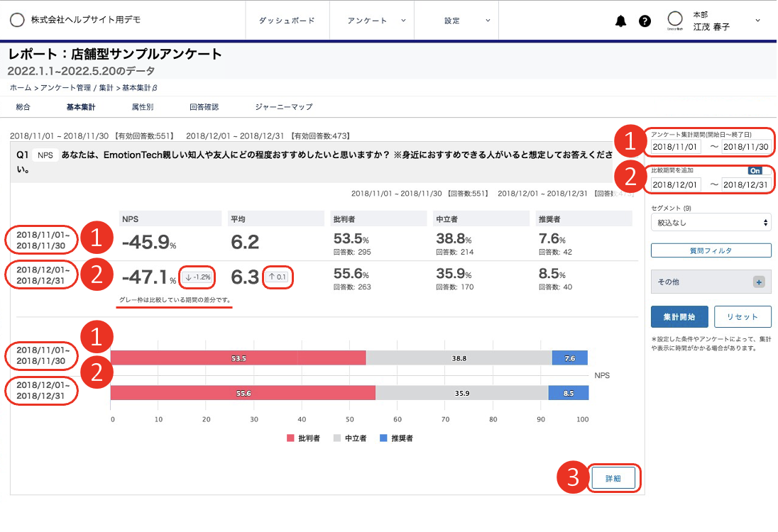Image resolution: width=778 pixels, height=532 pixels.
Task: Open the 詳細 button below the chart
Action: point(613,478)
